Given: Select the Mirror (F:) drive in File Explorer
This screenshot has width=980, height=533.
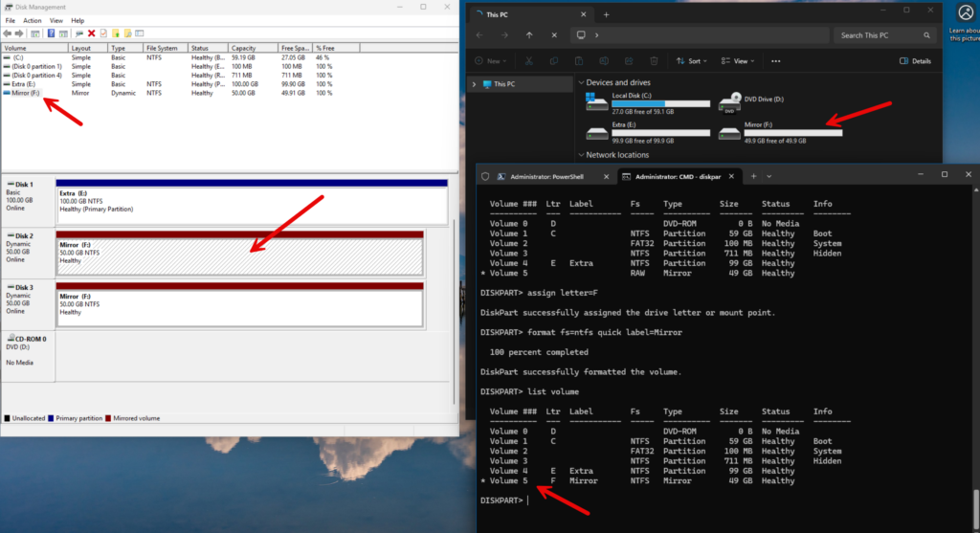Looking at the screenshot, I should (781, 132).
